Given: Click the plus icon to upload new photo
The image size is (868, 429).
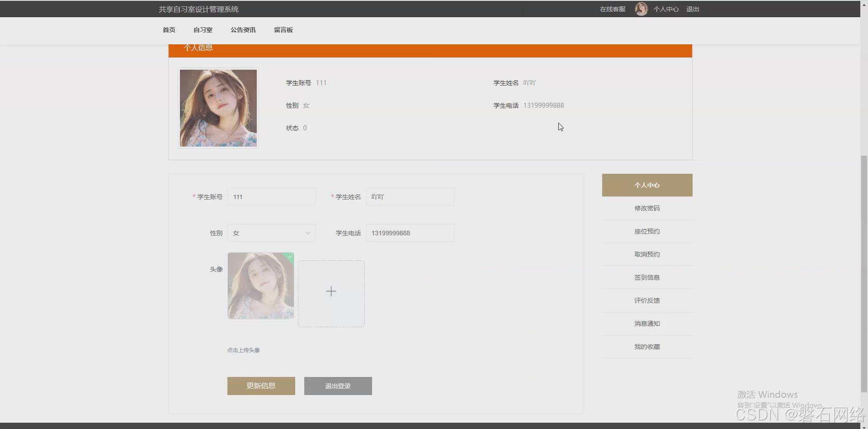Looking at the screenshot, I should tap(331, 291).
